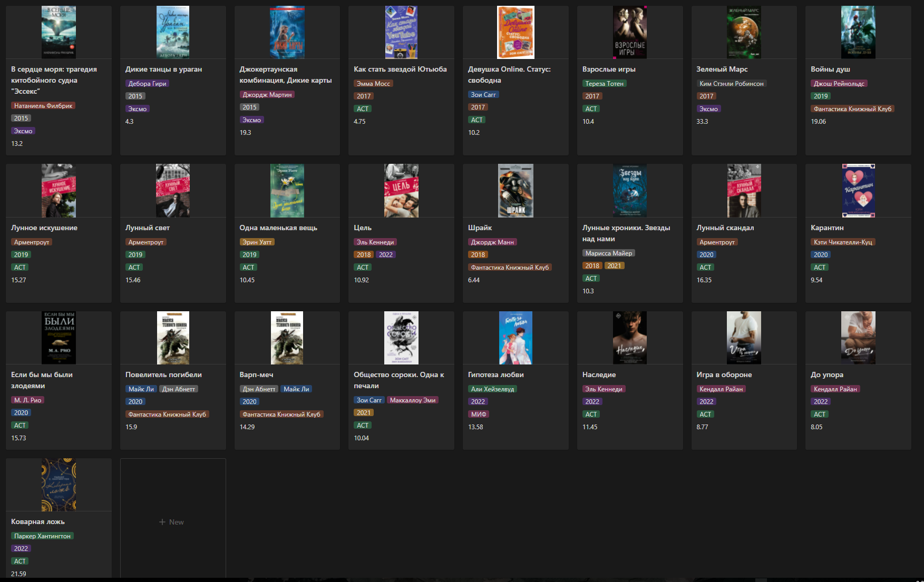The image size is (924, 582).
Task: Open the "Наследие" card title
Action: 599,374
